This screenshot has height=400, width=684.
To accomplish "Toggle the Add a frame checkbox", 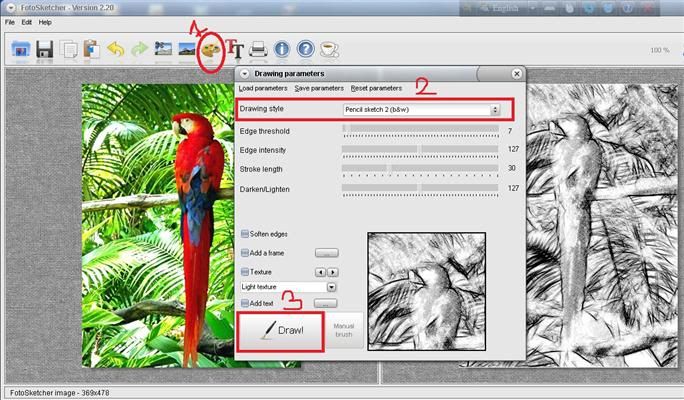I will pyautogui.click(x=245, y=253).
